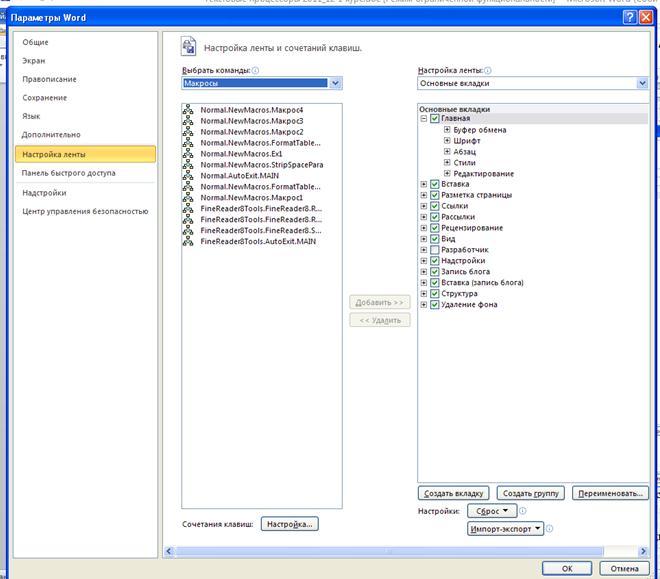Click the Переименовать button
Image resolution: width=660 pixels, height=579 pixels.
tap(610, 493)
